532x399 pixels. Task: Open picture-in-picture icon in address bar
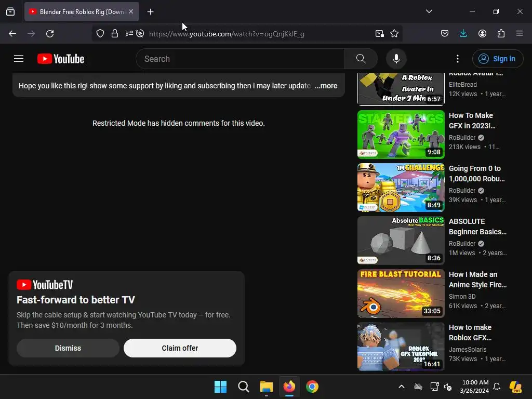[379, 34]
